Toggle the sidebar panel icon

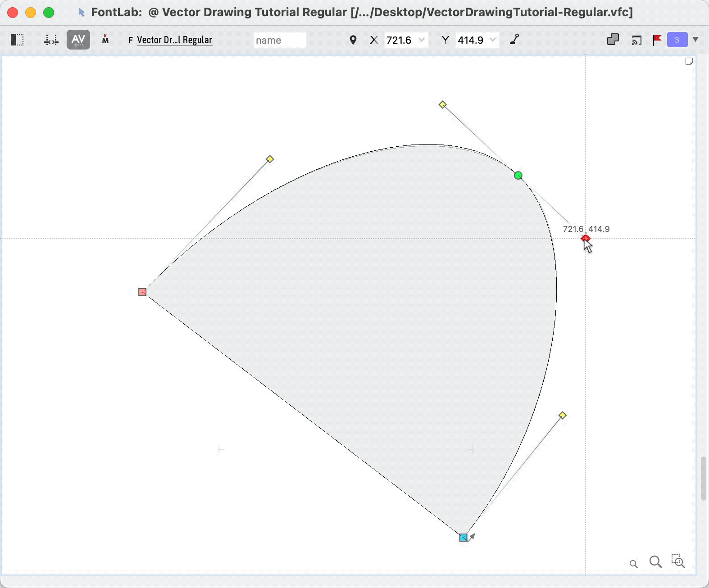tap(17, 40)
